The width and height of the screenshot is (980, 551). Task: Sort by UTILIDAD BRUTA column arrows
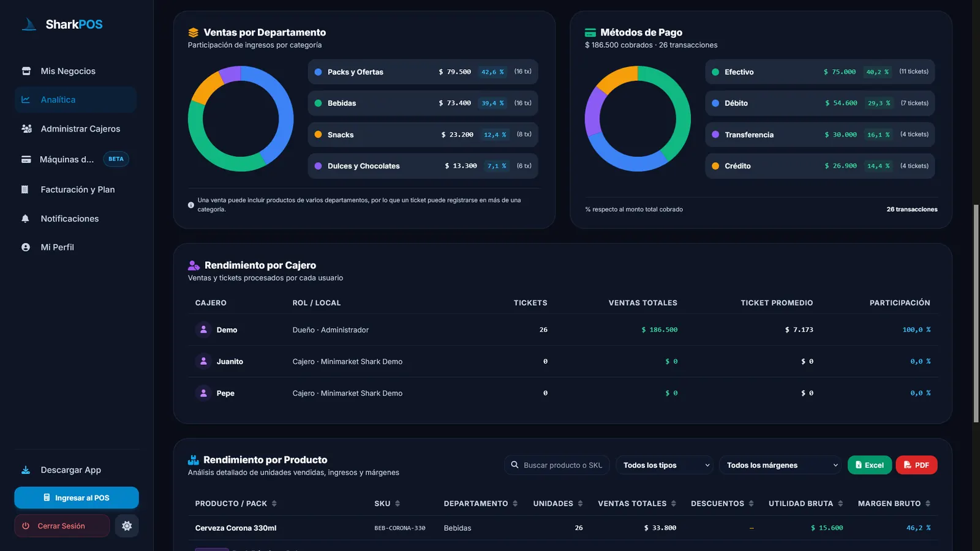(840, 503)
